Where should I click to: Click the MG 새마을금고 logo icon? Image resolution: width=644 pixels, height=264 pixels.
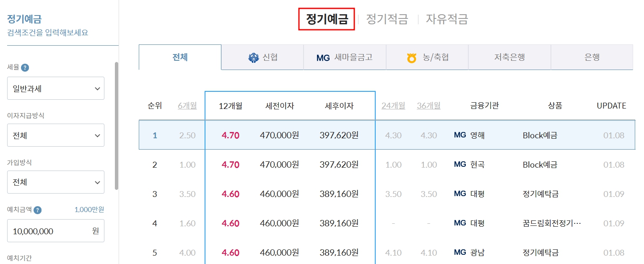tap(323, 57)
